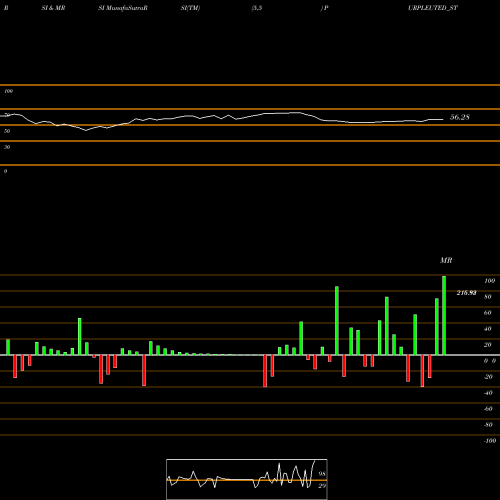Click the end of the white RSI line

point(443,119)
